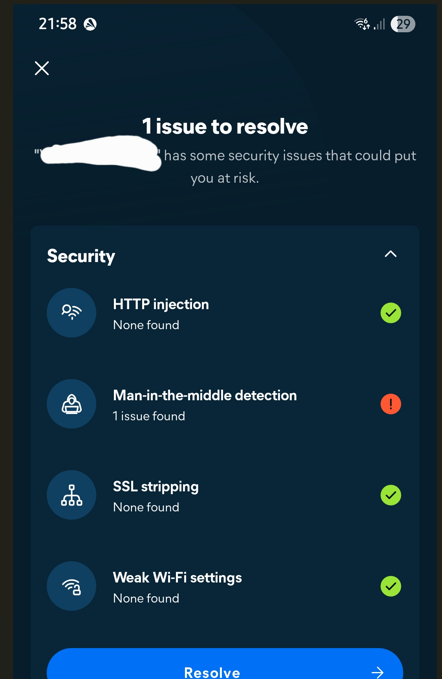Click the Weak Wi-Fi settings lock icon
The width and height of the screenshot is (442, 679).
point(71,586)
